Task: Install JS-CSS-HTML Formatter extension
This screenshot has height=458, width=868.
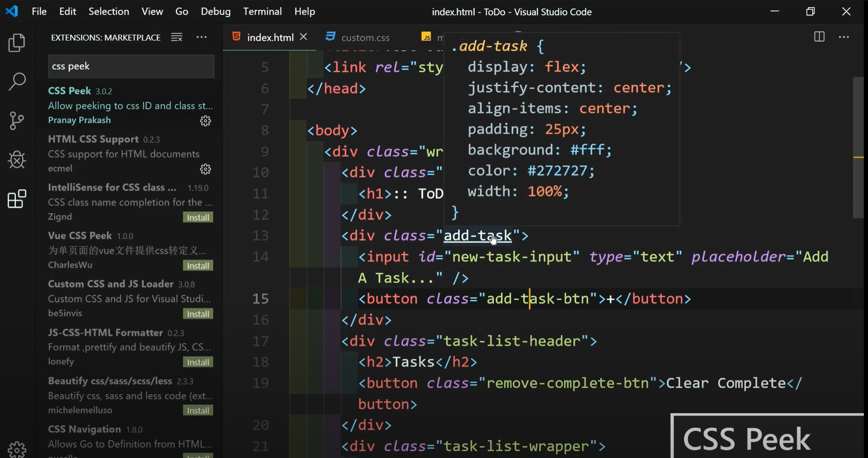Action: click(198, 362)
